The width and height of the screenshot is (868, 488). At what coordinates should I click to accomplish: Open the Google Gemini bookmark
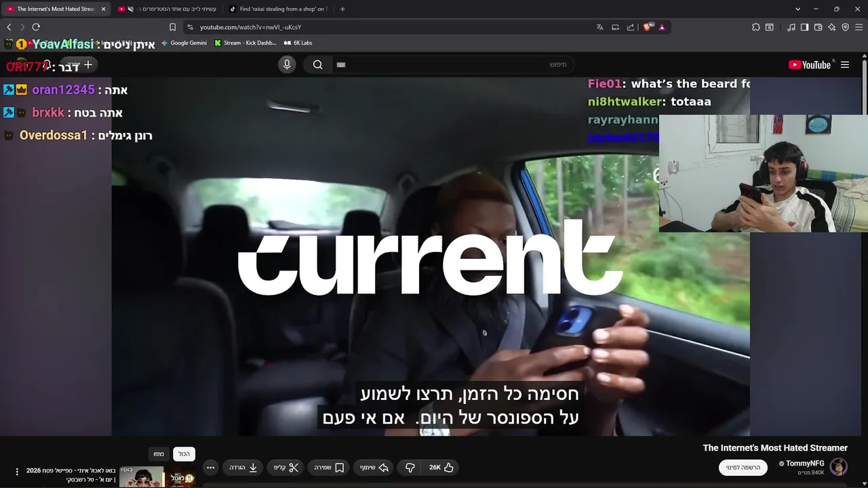click(x=184, y=43)
